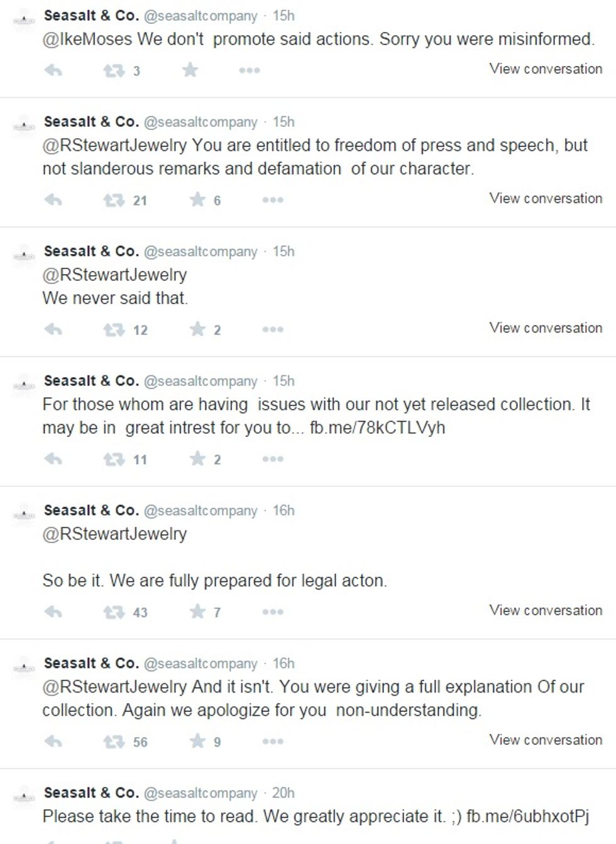Retweet the 'So be it' legal action tweet
616x844 pixels.
point(114,611)
